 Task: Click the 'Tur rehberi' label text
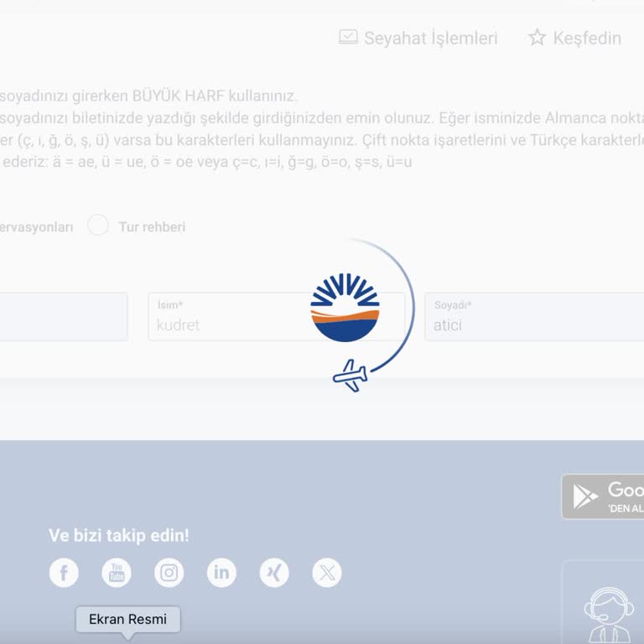click(x=152, y=226)
